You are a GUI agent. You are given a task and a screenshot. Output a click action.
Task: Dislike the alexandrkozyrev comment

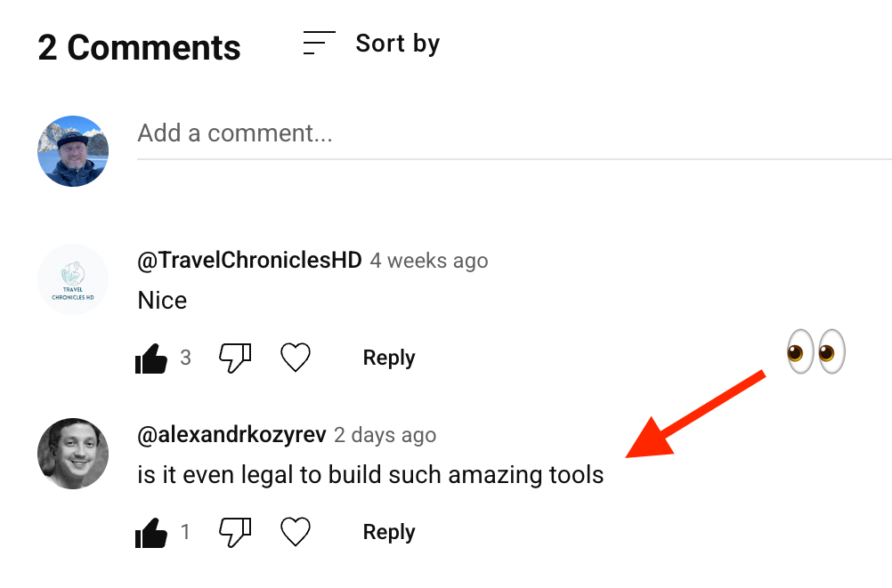pos(236,533)
